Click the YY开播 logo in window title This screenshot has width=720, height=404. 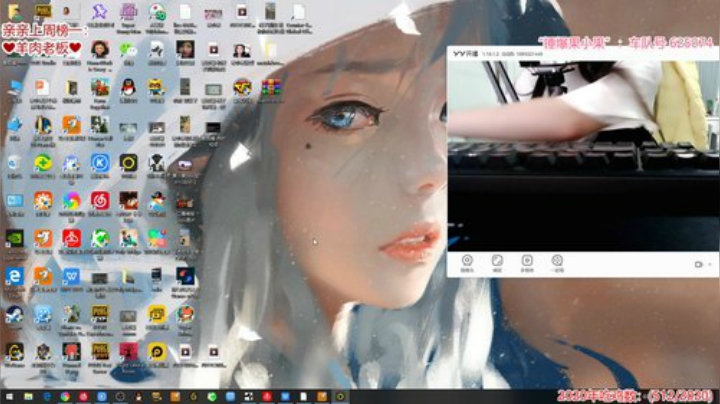point(465,54)
